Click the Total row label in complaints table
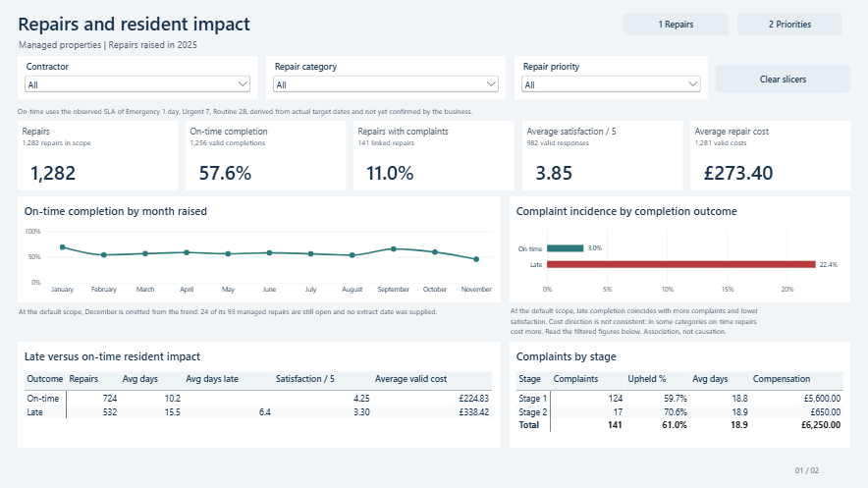 (x=528, y=425)
